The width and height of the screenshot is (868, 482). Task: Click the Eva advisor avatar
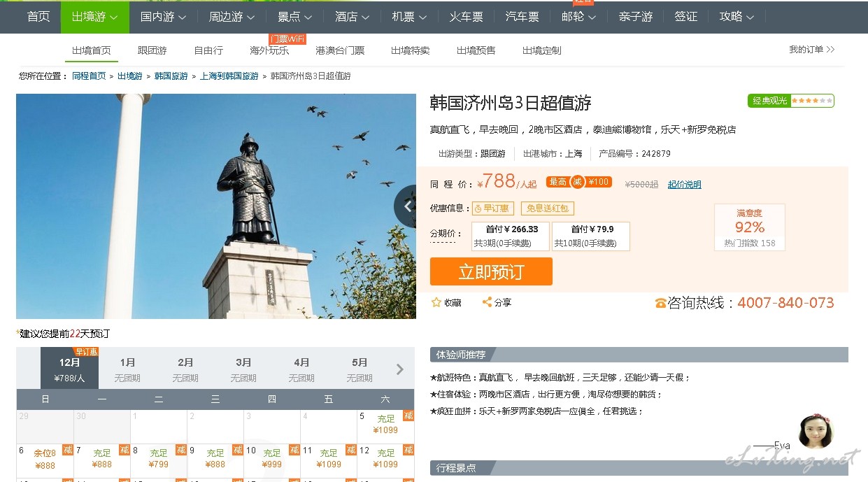tap(816, 432)
